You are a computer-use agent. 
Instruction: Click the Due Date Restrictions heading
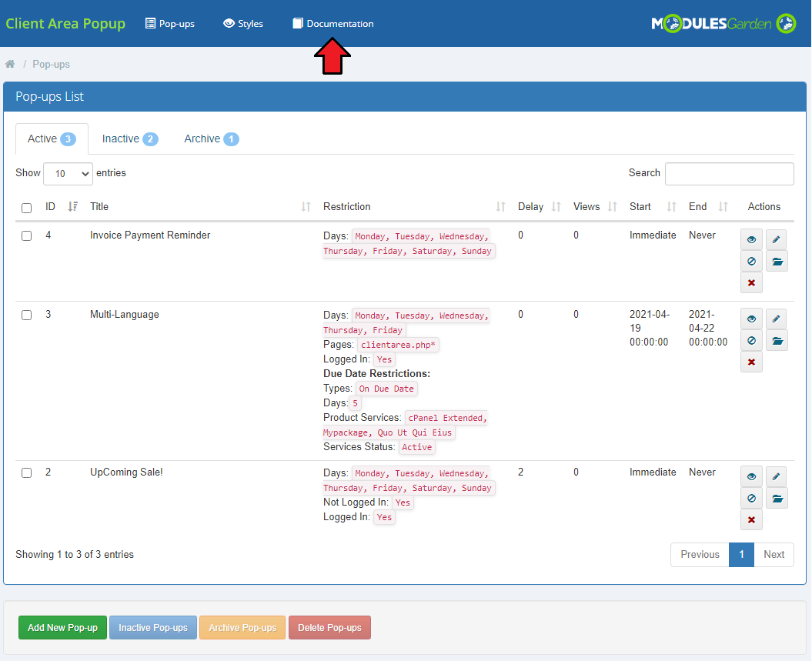tap(376, 374)
